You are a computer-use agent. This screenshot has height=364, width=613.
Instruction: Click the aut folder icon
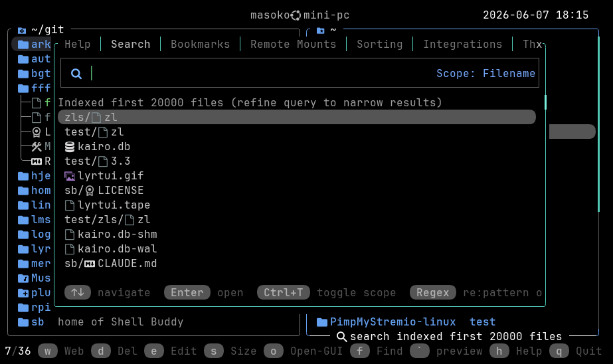point(23,59)
